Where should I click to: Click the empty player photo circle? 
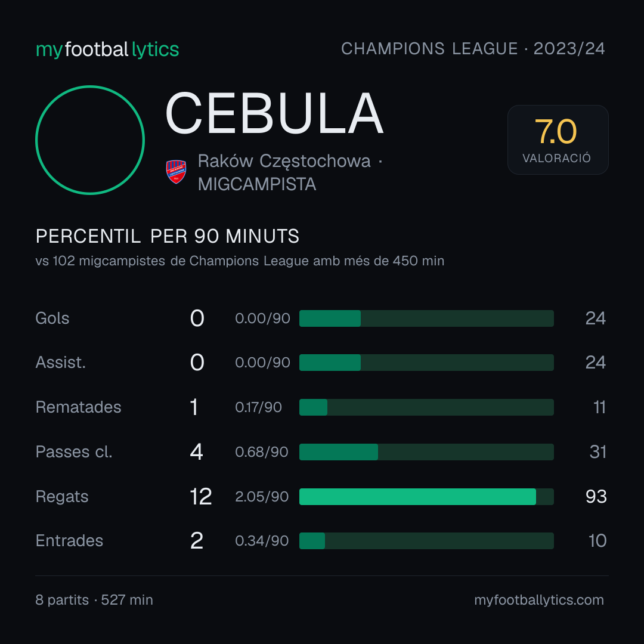90,140
